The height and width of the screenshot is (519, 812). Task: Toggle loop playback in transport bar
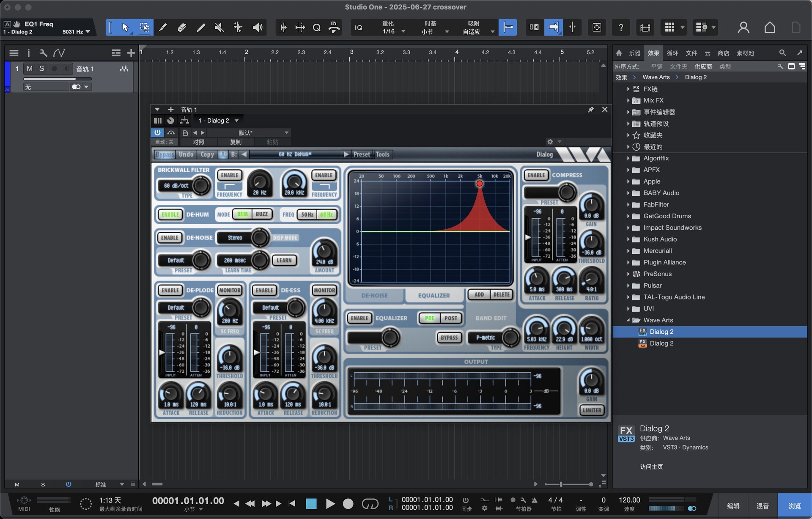coord(370,504)
